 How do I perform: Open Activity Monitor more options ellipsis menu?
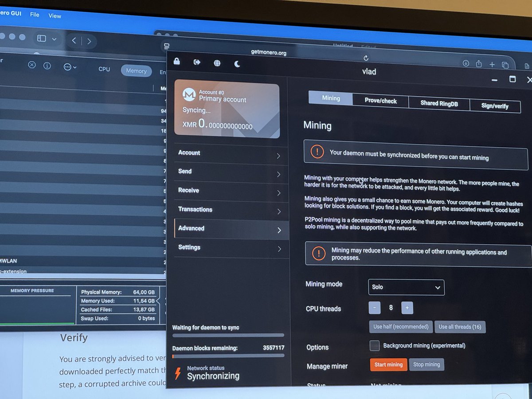[x=70, y=67]
